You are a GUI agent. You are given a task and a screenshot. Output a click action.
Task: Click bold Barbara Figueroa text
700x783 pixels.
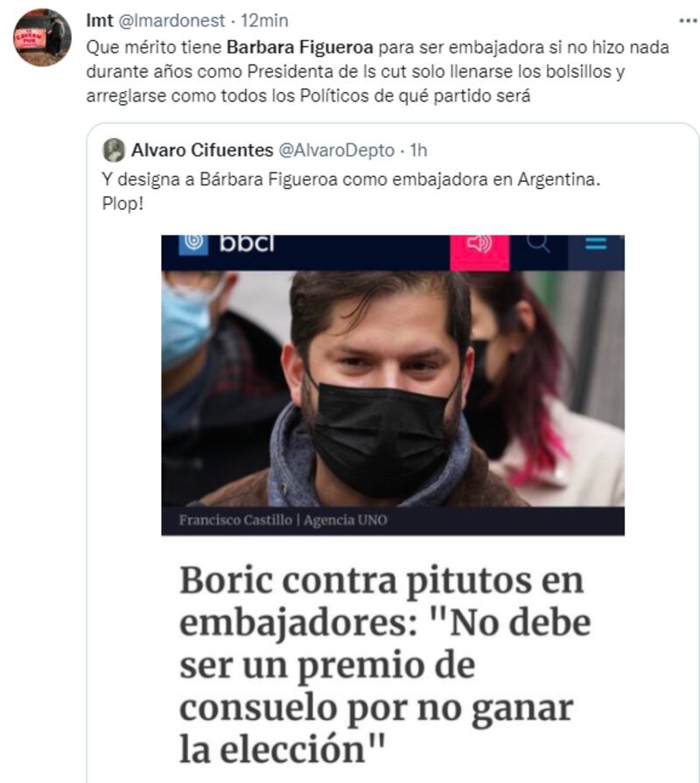[299, 47]
